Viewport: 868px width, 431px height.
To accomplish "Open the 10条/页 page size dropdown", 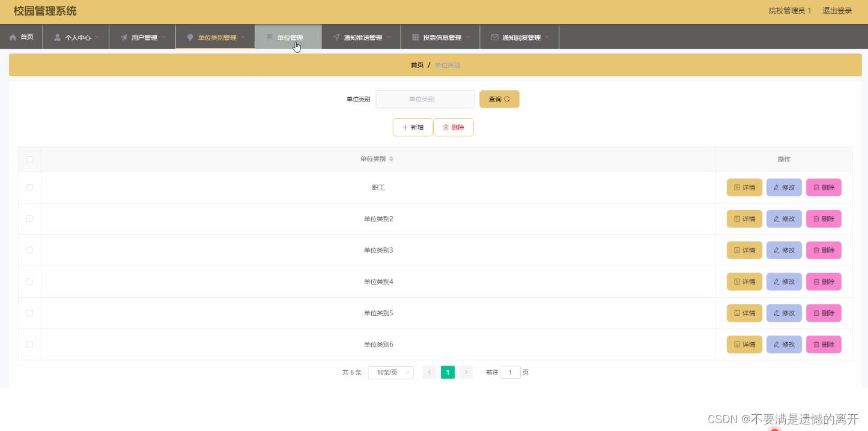I will point(391,373).
